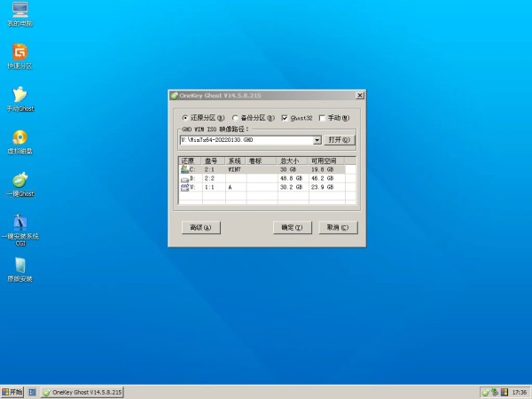Open the 我的电脑 desktop icon
Screen dimensions: 532x399
20,12
